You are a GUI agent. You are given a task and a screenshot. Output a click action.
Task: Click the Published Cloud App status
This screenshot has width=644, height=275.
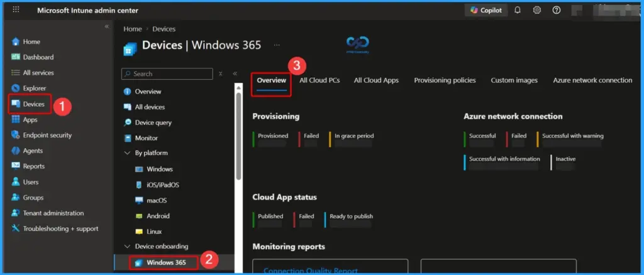(x=270, y=216)
